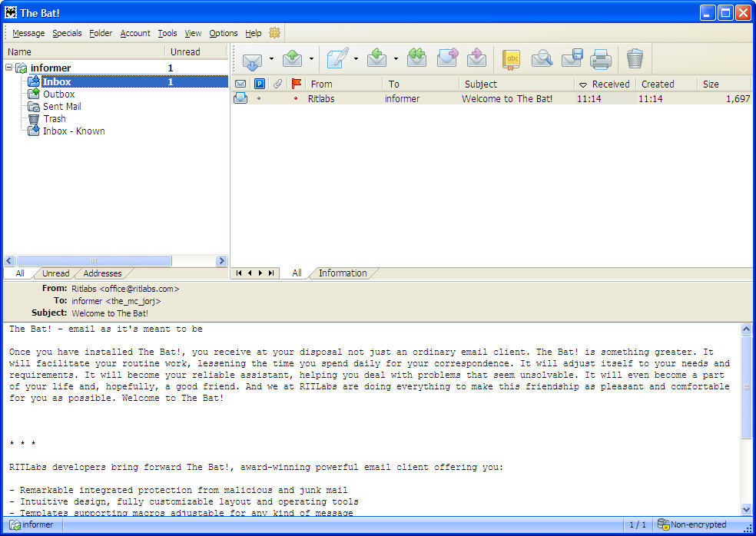The width and height of the screenshot is (756, 536).
Task: Click the Send Queued Mail toolbar icon
Action: (292, 59)
